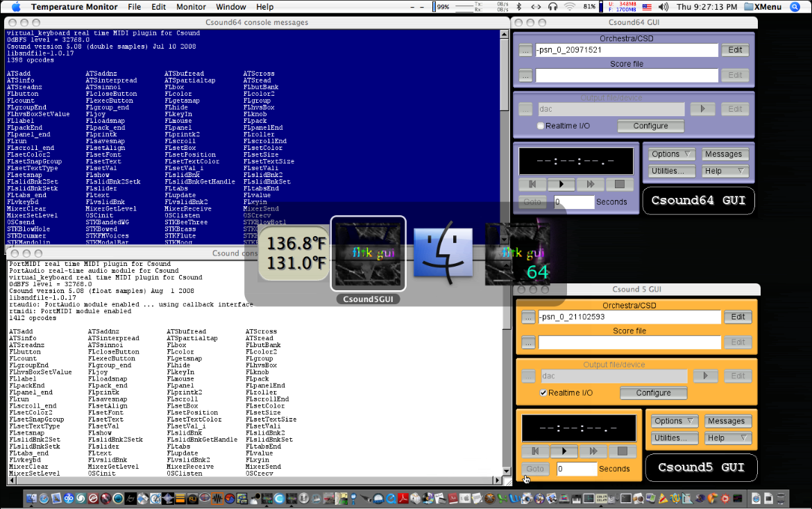Image resolution: width=812 pixels, height=509 pixels.
Task: Browse Score file in Csound64 GUI
Action: 525,76
